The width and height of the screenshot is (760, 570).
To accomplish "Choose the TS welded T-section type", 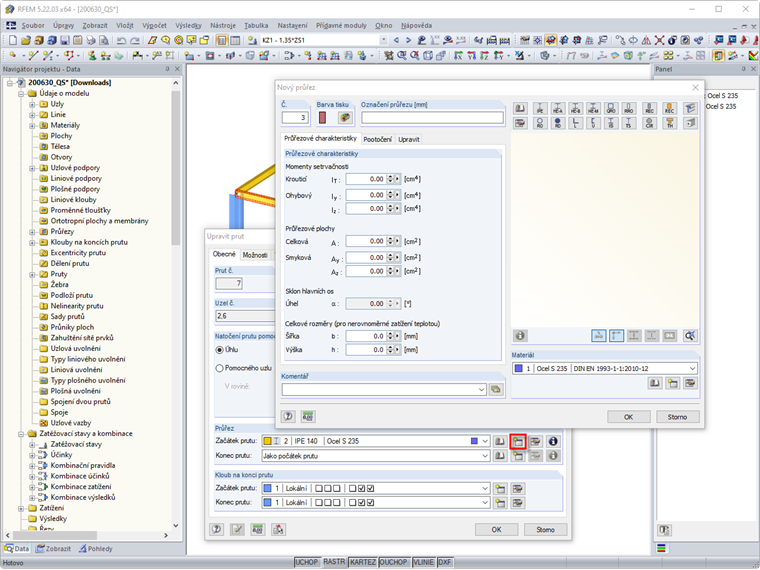I will [x=629, y=123].
